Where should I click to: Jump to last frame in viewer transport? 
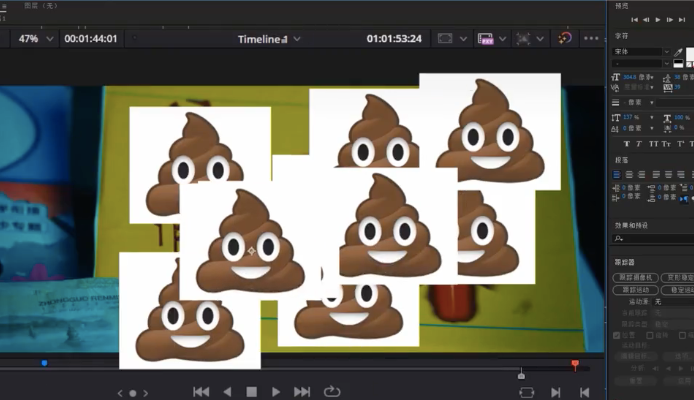302,392
